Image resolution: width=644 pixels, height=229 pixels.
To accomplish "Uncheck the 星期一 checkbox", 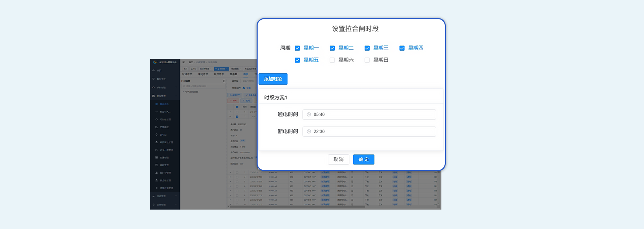I will tap(297, 48).
